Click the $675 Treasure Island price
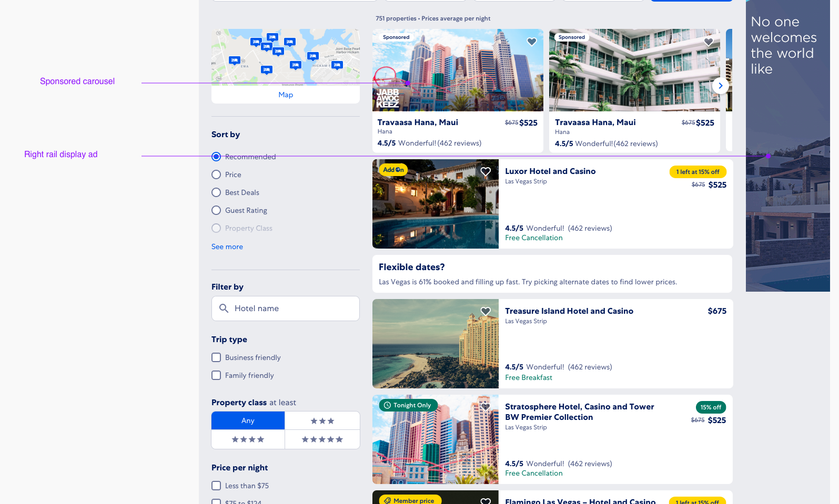Viewport: 839px width, 504px height. coord(717,311)
